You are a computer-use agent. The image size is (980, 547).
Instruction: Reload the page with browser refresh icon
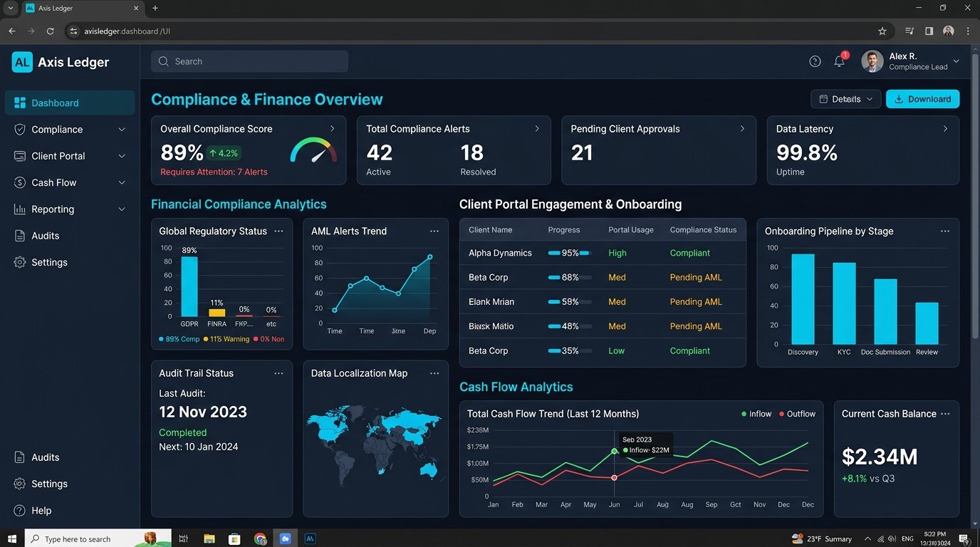50,31
